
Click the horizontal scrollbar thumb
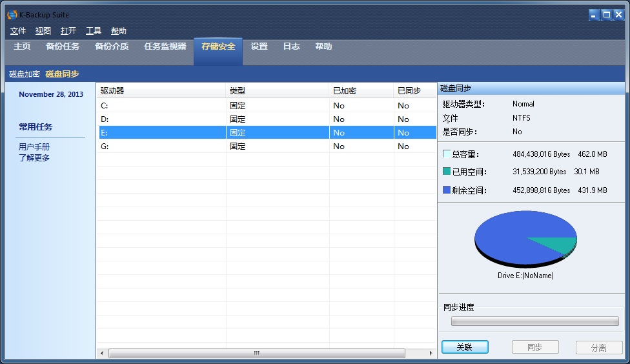257,353
